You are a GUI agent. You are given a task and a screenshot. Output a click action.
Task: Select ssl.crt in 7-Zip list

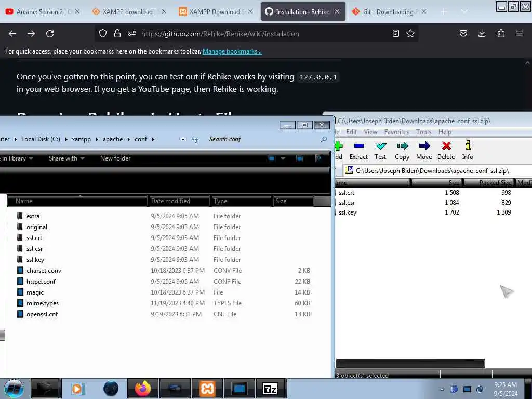(x=347, y=193)
